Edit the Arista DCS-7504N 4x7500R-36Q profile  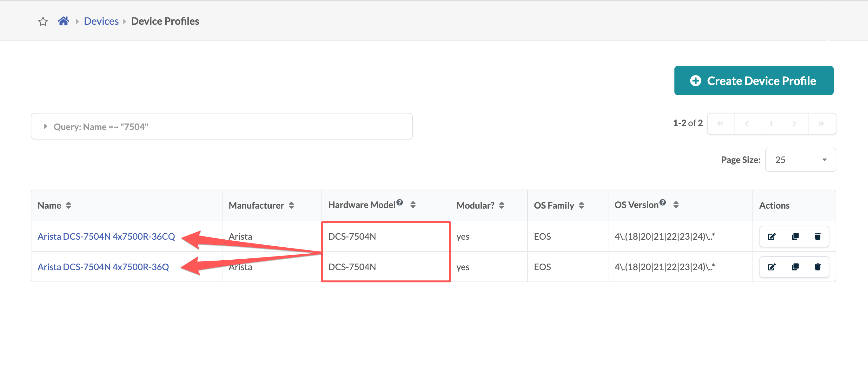coord(771,267)
